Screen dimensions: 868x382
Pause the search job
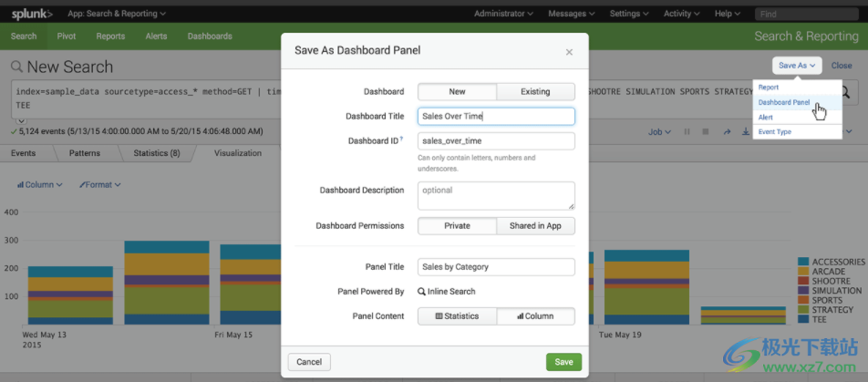687,132
